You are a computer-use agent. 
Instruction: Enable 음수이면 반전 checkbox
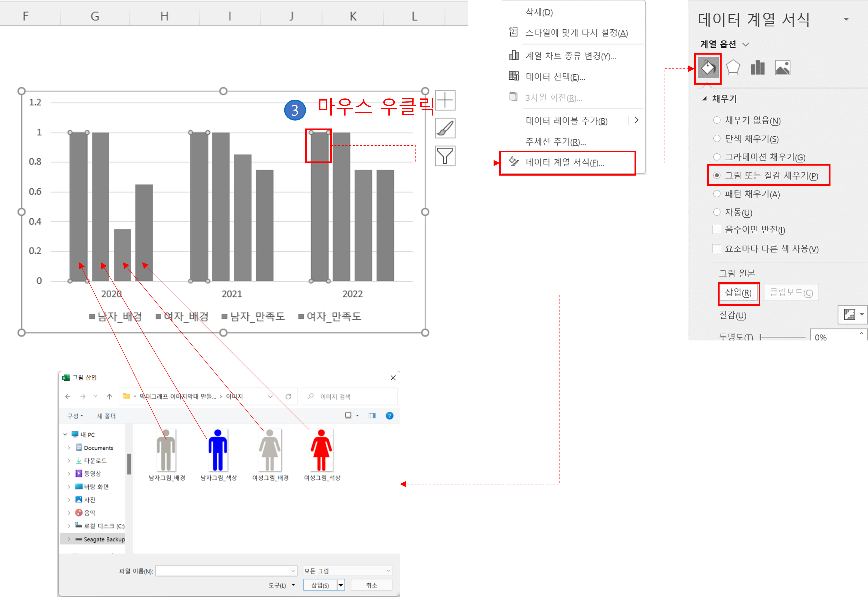[717, 230]
